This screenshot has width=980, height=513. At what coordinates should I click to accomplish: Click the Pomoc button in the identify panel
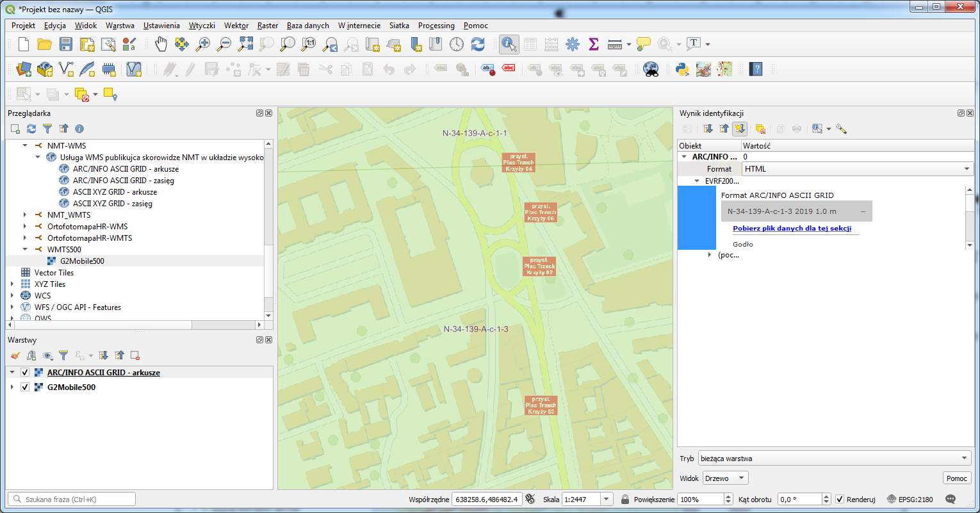click(957, 478)
